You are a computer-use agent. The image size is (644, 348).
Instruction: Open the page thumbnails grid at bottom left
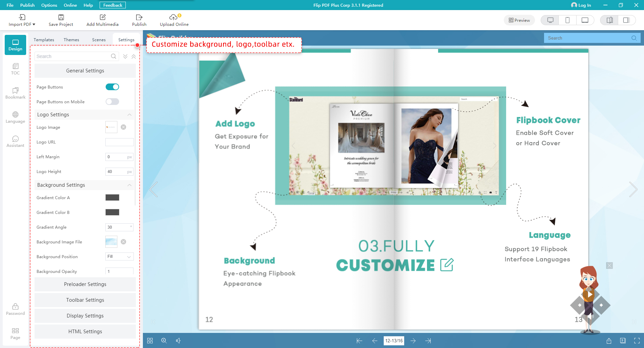tap(150, 341)
